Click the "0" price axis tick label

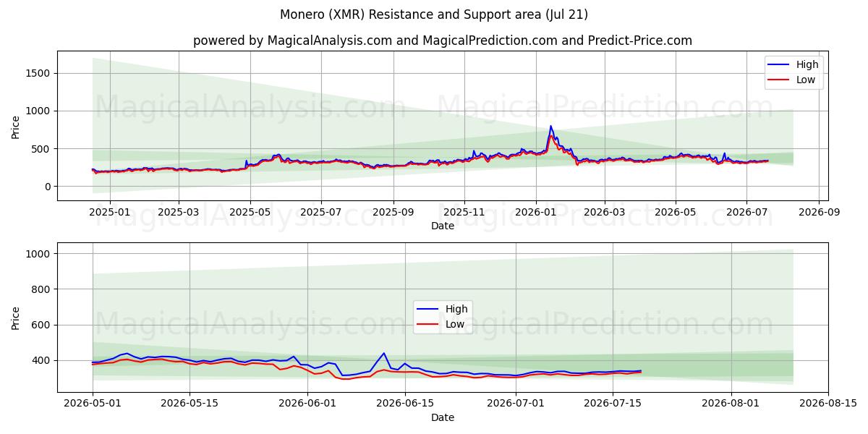47,187
